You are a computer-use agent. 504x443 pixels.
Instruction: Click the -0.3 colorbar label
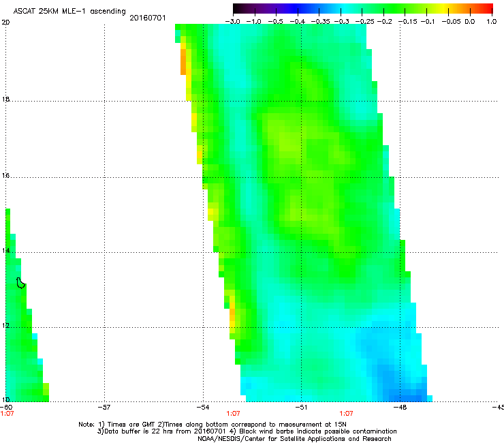342,22
